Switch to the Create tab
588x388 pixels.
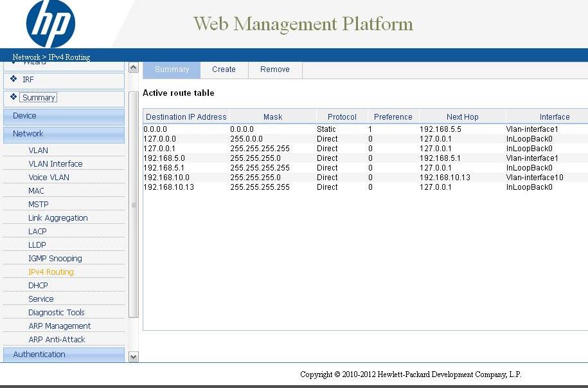(224, 69)
